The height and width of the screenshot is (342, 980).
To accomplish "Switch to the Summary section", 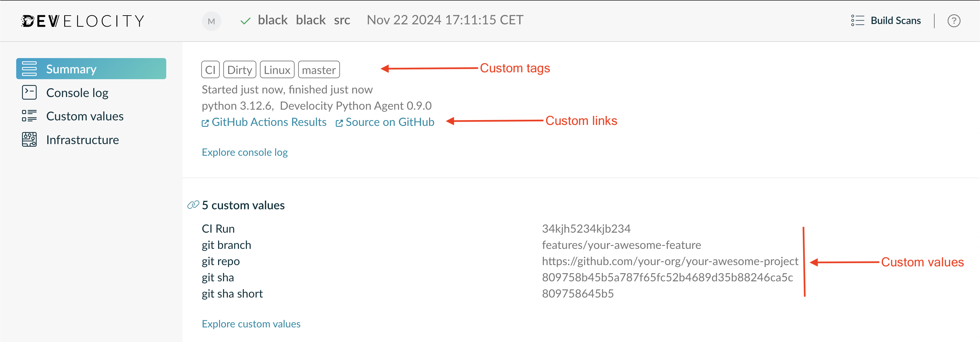I will click(x=71, y=69).
